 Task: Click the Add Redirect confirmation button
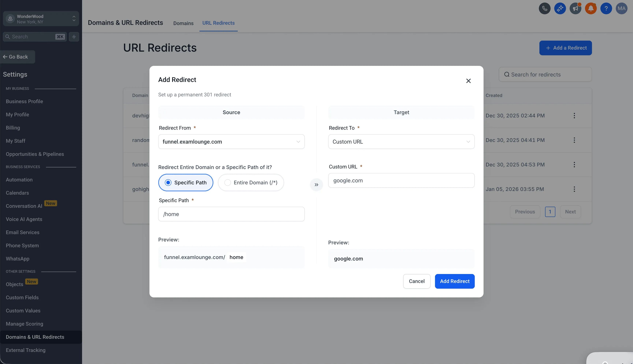(454, 281)
